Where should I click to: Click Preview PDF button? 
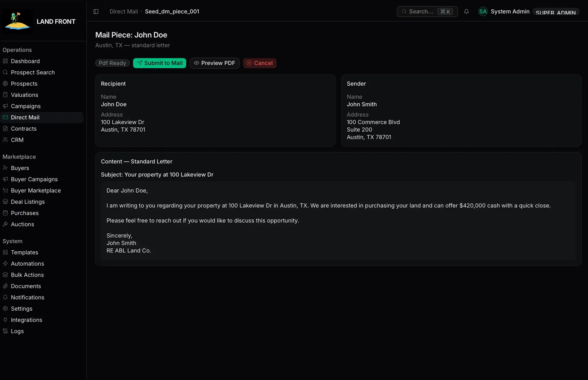coord(214,63)
